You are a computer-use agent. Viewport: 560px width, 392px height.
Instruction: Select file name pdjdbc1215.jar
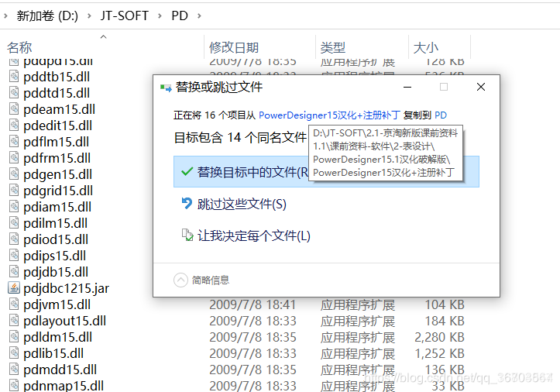click(x=66, y=288)
